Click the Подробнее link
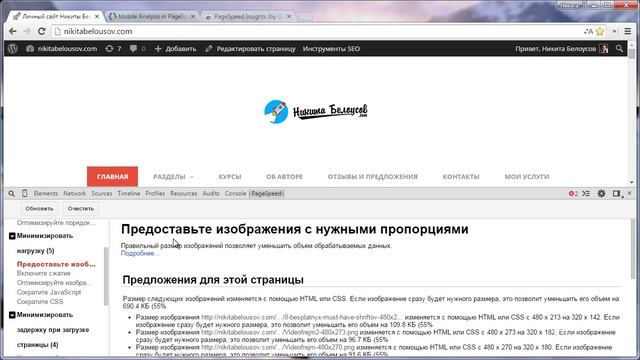This screenshot has height=360, width=640. (140, 253)
